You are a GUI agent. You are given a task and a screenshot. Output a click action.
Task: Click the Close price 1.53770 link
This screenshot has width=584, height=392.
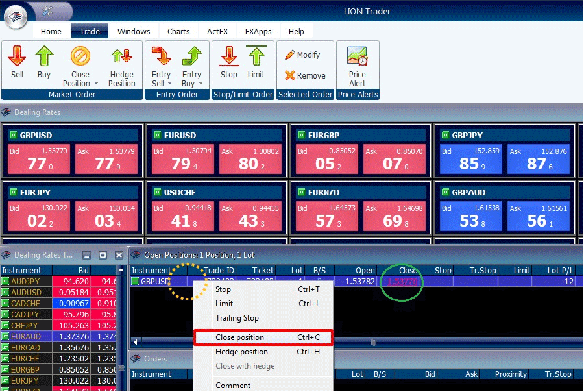tap(402, 281)
